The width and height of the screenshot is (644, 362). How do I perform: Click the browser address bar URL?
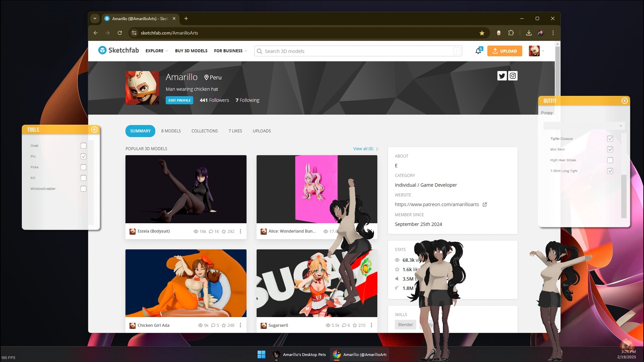click(x=169, y=33)
